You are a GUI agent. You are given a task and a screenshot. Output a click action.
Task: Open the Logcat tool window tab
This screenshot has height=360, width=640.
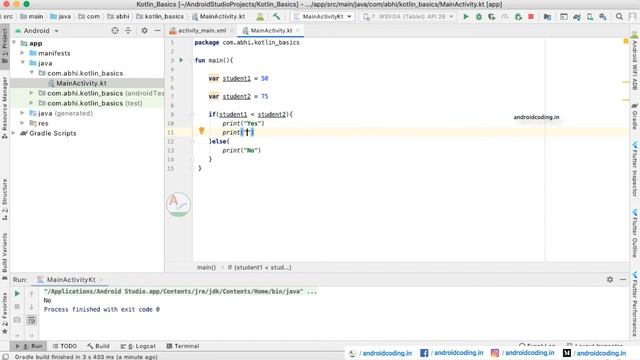coord(138,346)
